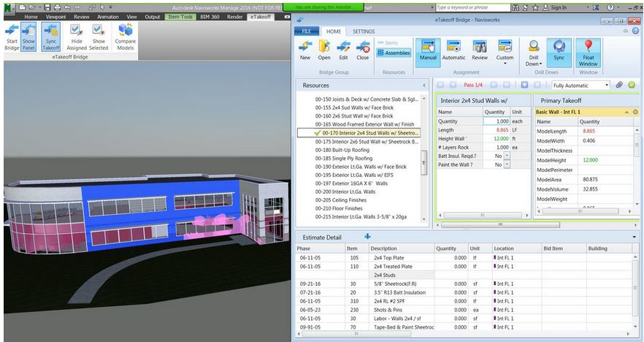This screenshot has width=644, height=342.
Task: Click the blue plus add pass icon
Action: pos(524,85)
